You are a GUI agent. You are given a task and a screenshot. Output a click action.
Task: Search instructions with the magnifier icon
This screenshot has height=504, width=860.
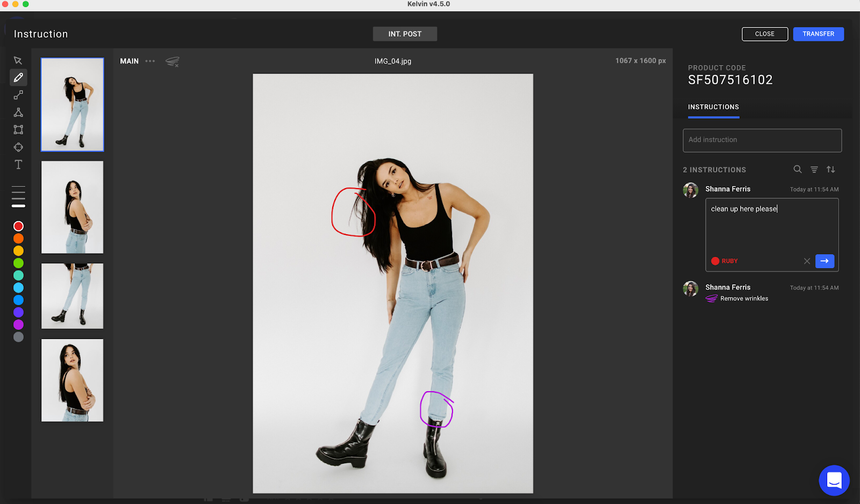coord(798,169)
